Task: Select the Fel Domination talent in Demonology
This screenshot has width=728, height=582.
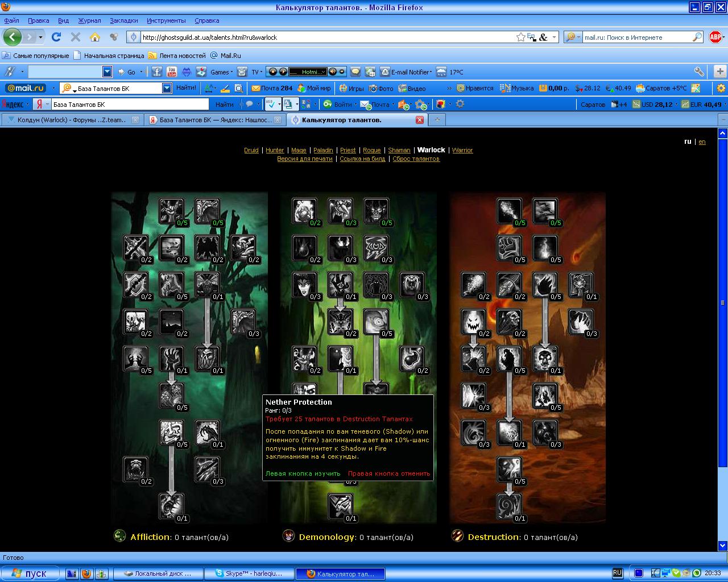Action: (340, 285)
